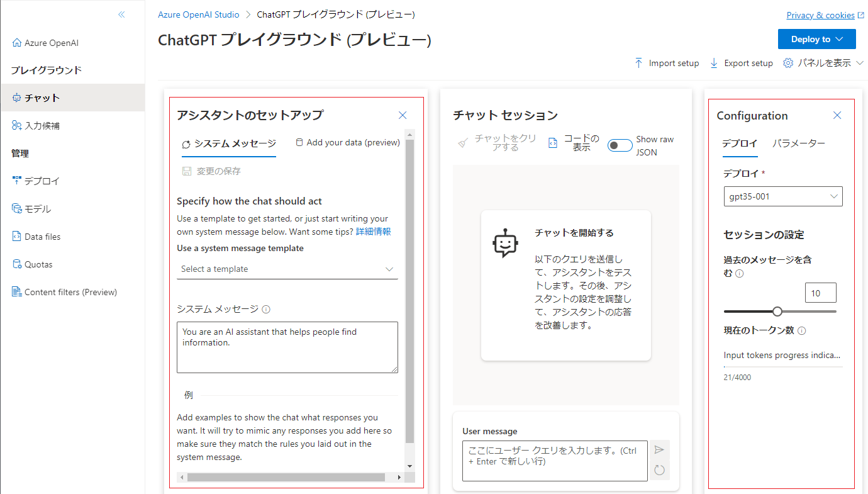Select the デプロイ tab in Configuration

(740, 143)
